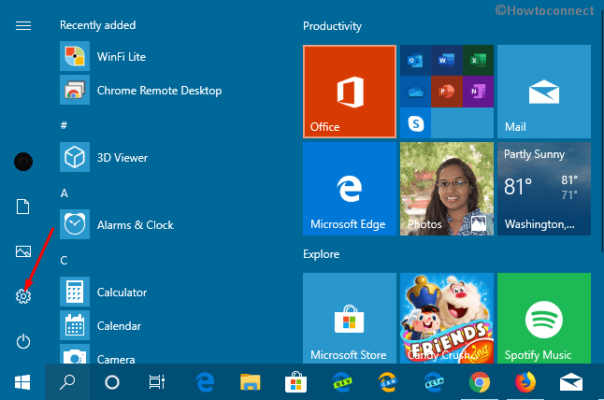Click the Start menu tiles scrollbar
604x400 pixels.
coord(602,131)
